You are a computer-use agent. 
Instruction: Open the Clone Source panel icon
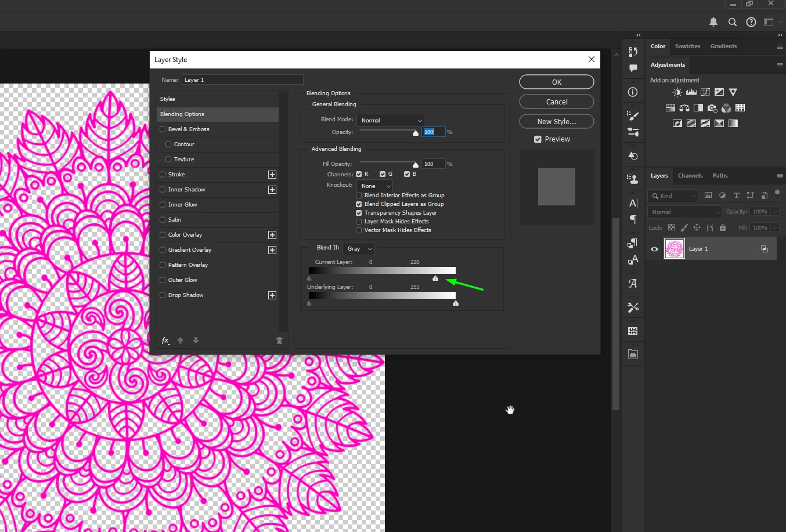click(633, 179)
